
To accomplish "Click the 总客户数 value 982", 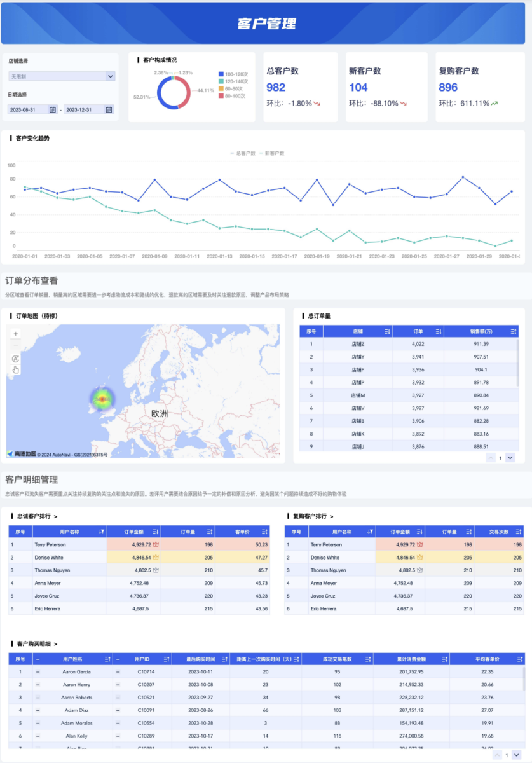I will click(276, 87).
